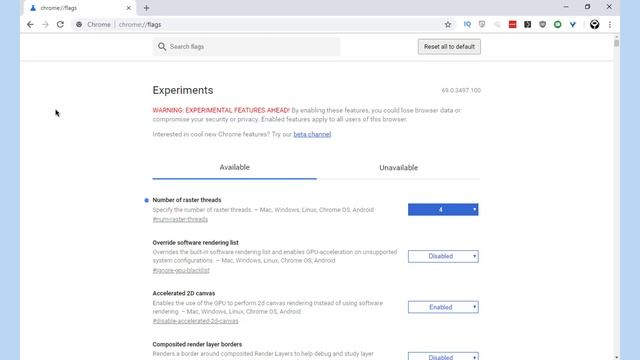Viewport: 640px width, 360px height.
Task: Click the scrollbar down arrow
Action: pyautogui.click(x=616, y=357)
